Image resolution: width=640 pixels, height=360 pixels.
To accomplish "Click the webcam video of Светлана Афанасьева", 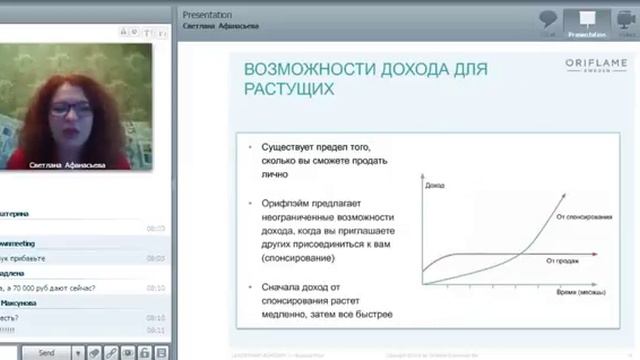I will tap(76, 107).
